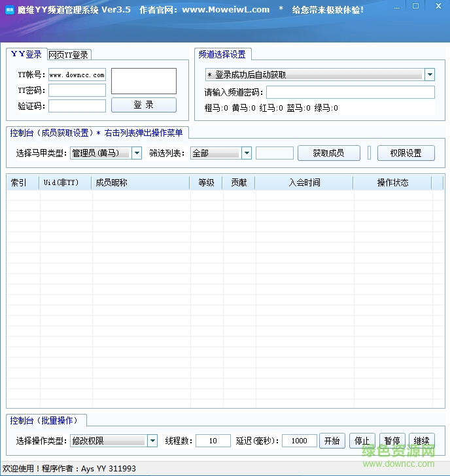450x476 pixels.
Task: Maximize the window
Action: (x=415, y=6)
